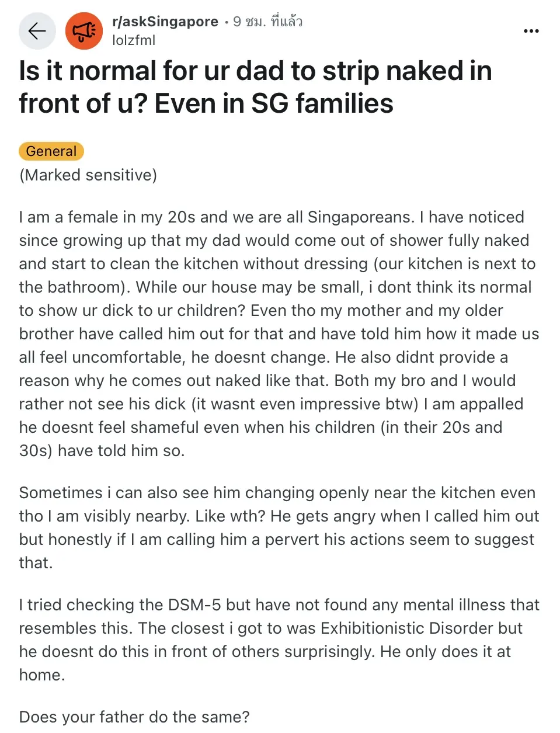Click the '(Marked sensitive)' label
560x733 pixels.
click(x=88, y=175)
